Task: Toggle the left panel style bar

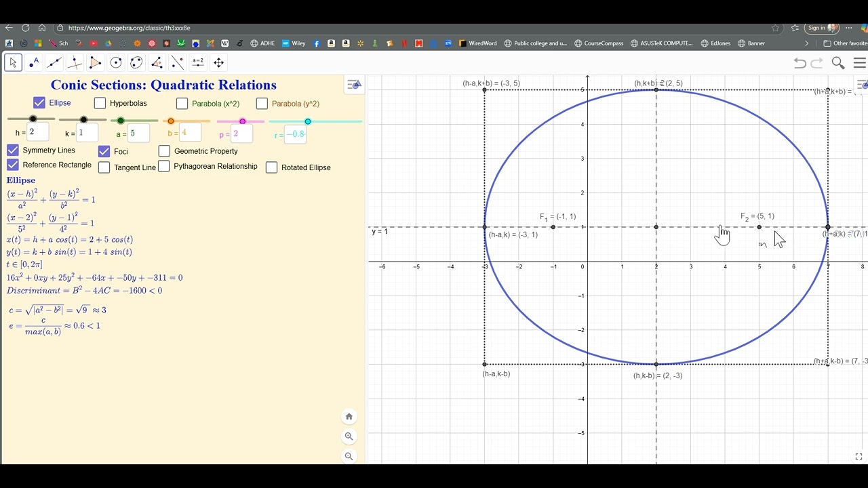Action: coord(354,85)
